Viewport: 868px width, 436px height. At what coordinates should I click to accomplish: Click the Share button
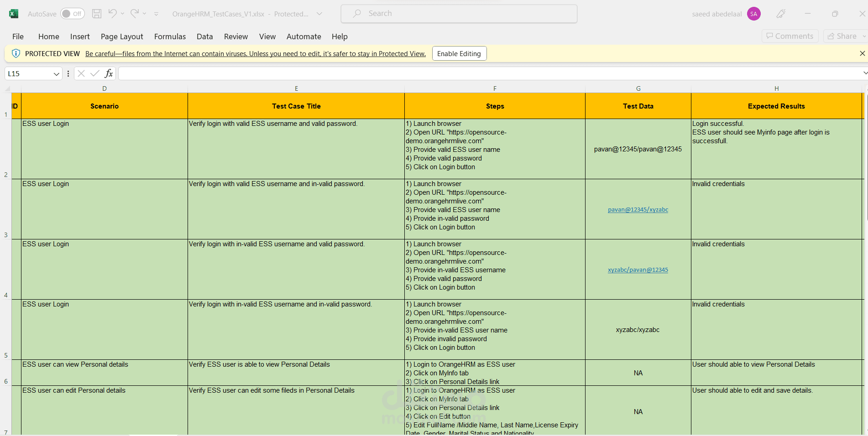coord(842,36)
